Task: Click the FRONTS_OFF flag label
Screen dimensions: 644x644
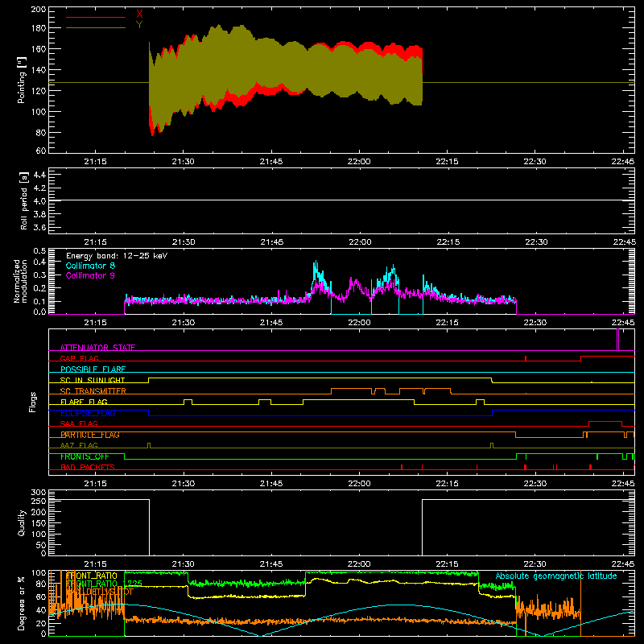Action: pyautogui.click(x=85, y=456)
